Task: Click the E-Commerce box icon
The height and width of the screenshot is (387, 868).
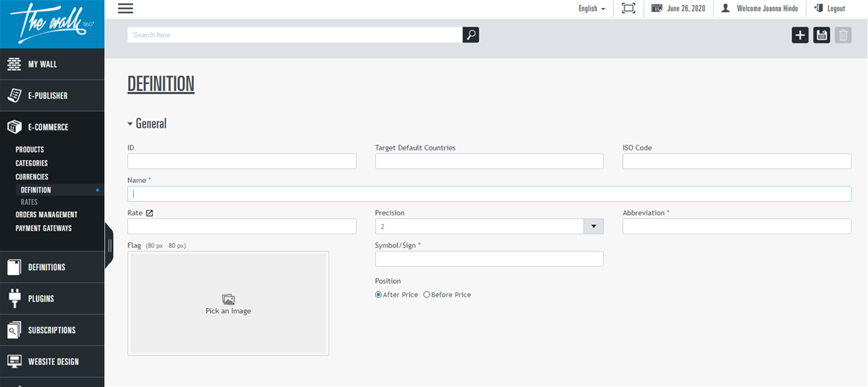Action: click(14, 127)
